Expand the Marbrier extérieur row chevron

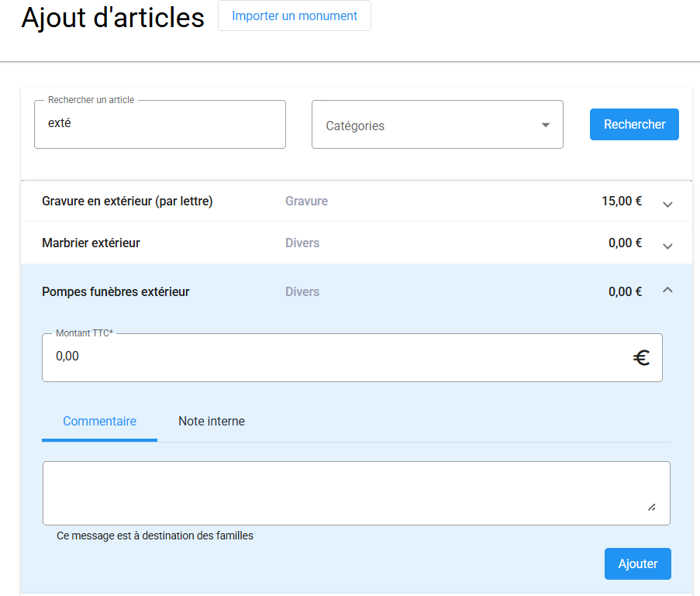(667, 246)
